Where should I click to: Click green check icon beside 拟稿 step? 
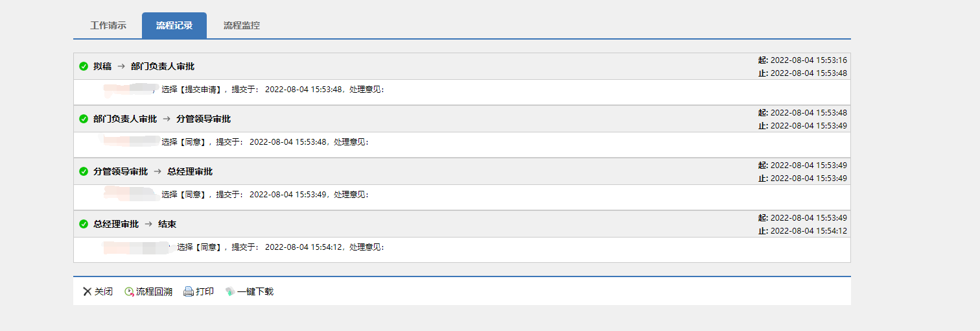click(x=84, y=66)
